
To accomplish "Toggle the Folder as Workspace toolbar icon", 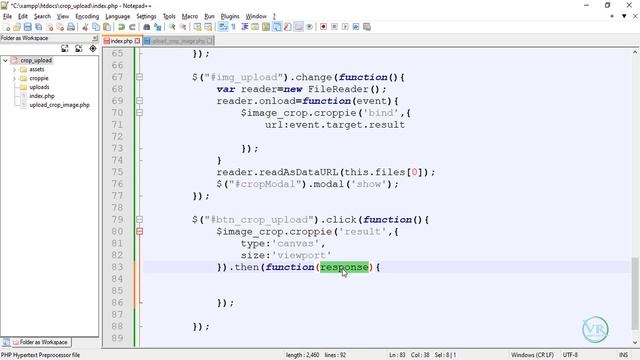I will coord(299,27).
